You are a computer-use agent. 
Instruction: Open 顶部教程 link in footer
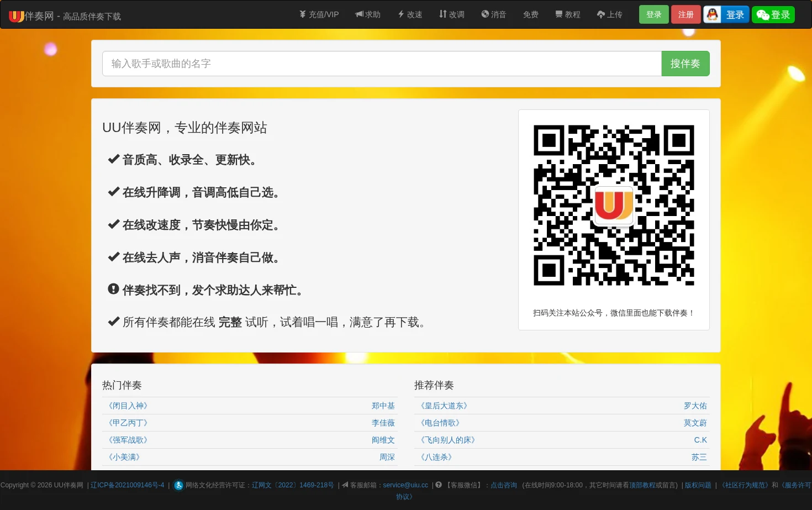(642, 485)
